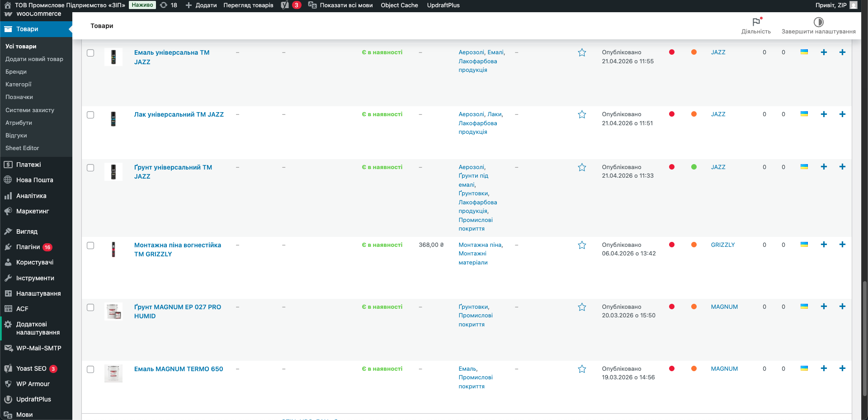
Task: Open the Категорії submenu item
Action: [x=19, y=85]
